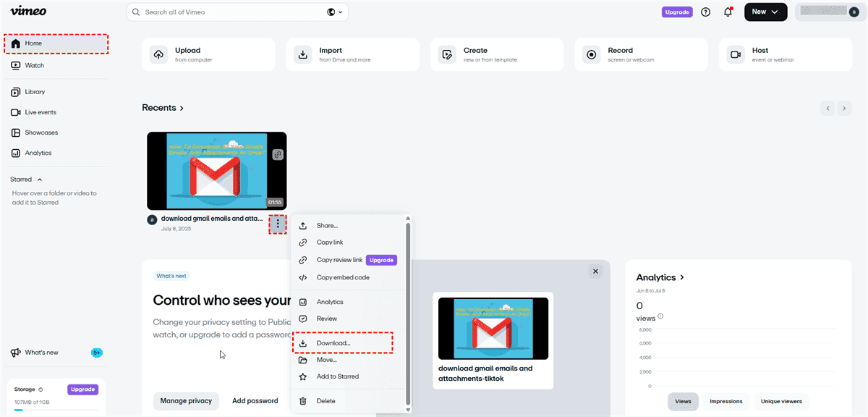The image size is (868, 417).
Task: Click the context menu scrollbar
Action: click(x=408, y=313)
